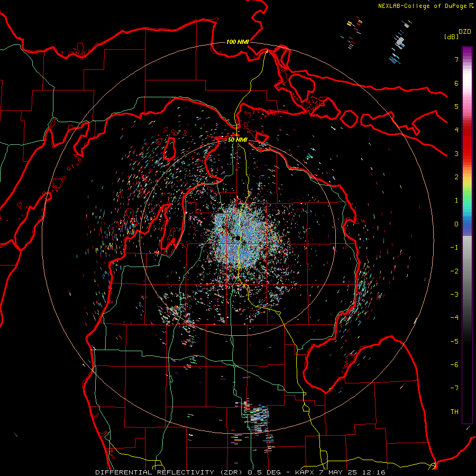Click the gray -2 dB band on the color bar
The width and height of the screenshot is (476, 476).
[x=467, y=271]
